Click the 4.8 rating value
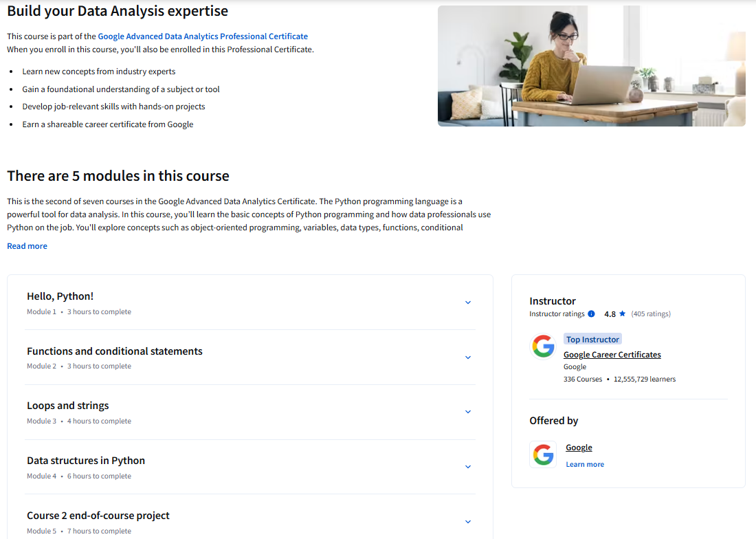756x539 pixels. pyautogui.click(x=610, y=314)
